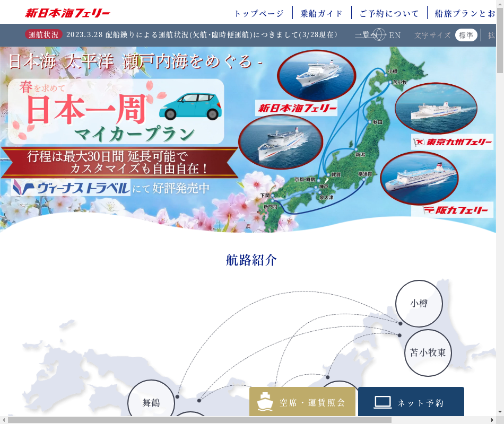Click the 東京九州フェリー logo on banner
This screenshot has height=424, width=504.
pos(452,142)
